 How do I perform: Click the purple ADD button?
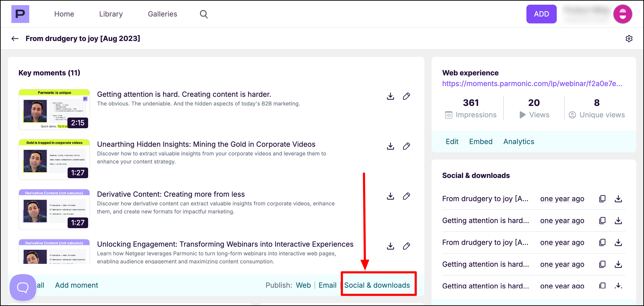542,14
